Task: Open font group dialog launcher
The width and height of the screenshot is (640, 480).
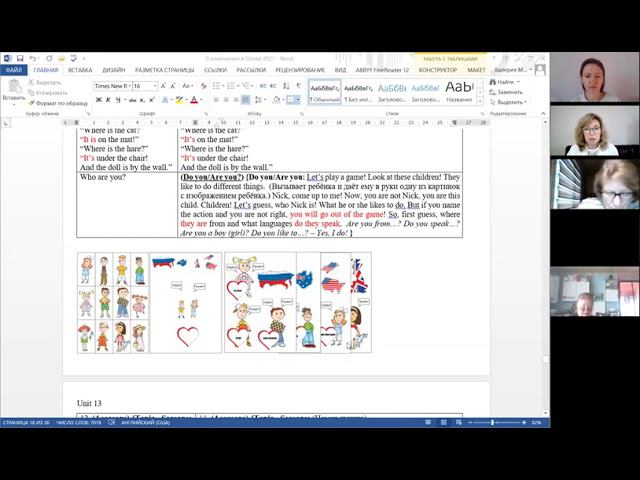Action: tap(206, 114)
